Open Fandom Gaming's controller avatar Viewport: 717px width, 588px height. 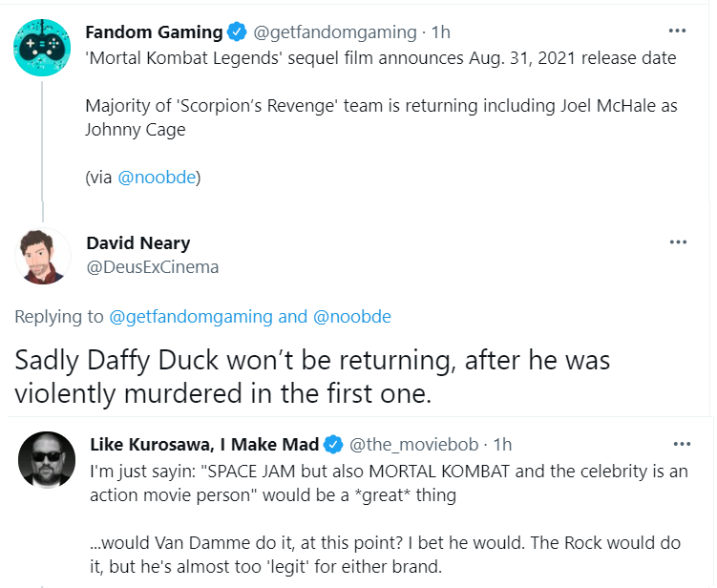point(42,48)
